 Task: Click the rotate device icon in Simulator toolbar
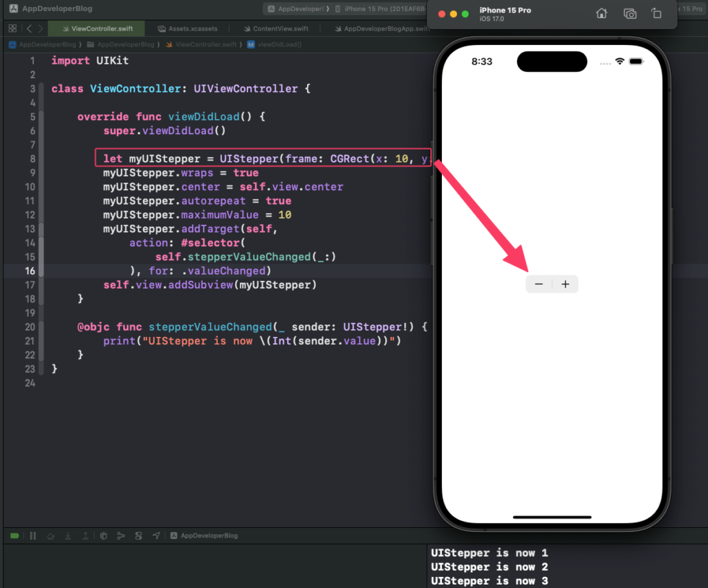point(656,13)
